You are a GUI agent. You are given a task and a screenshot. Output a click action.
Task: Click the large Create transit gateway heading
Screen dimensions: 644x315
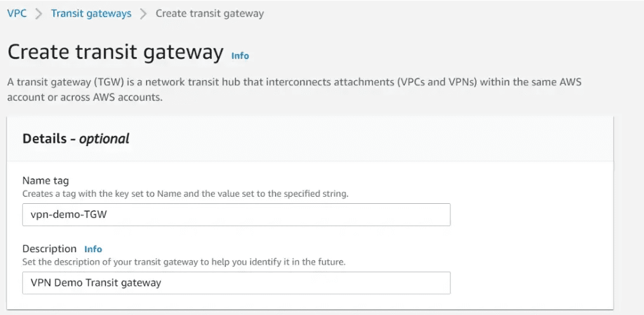(115, 53)
